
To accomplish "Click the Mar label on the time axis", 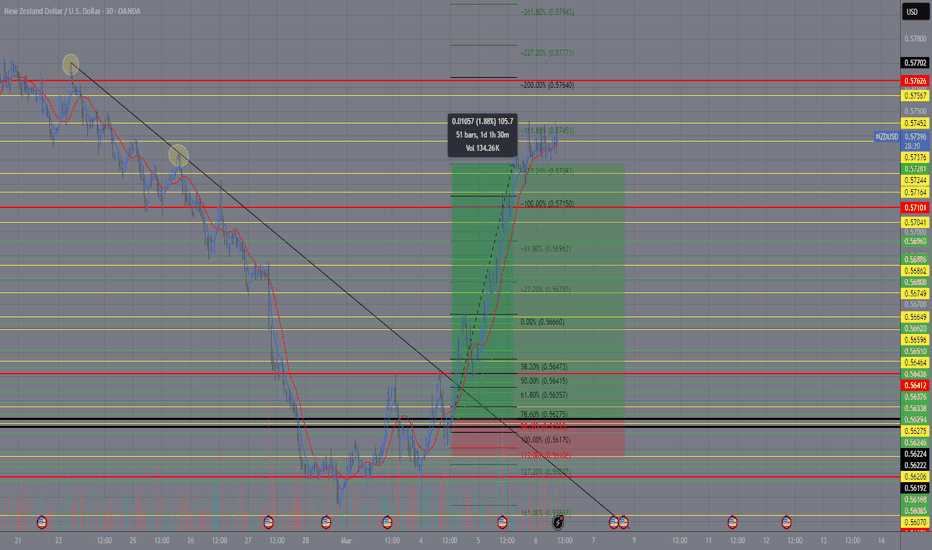I will 347,540.
